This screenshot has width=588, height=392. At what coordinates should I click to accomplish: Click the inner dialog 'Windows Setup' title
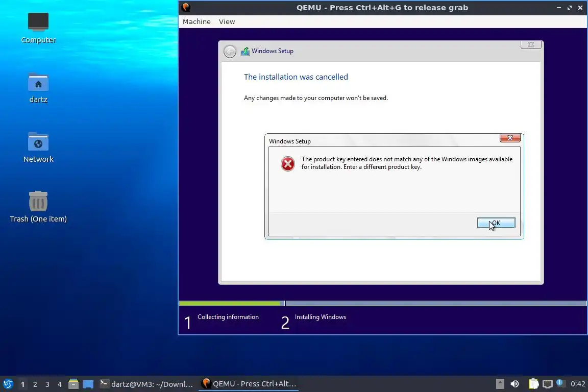pos(290,141)
